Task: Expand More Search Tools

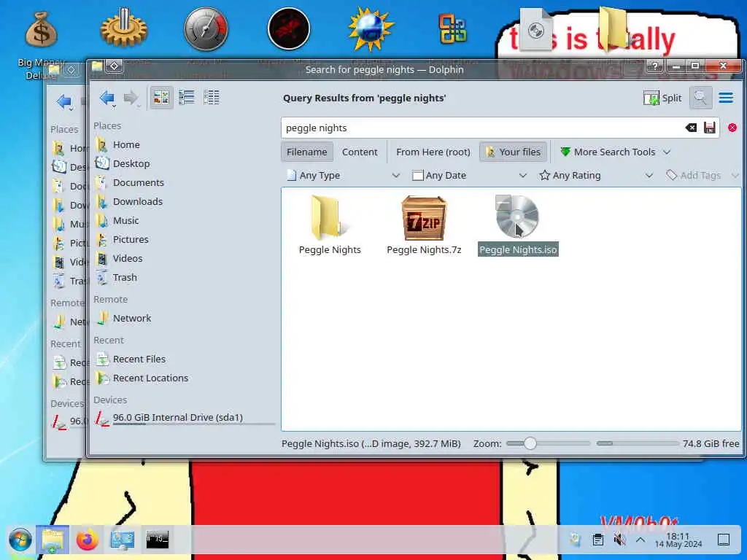Action: 614,152
